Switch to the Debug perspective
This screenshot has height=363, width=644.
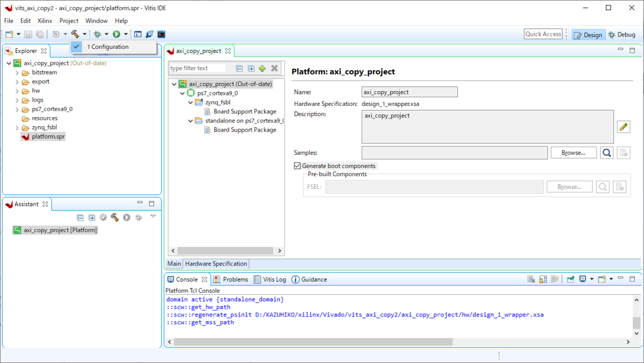(622, 34)
